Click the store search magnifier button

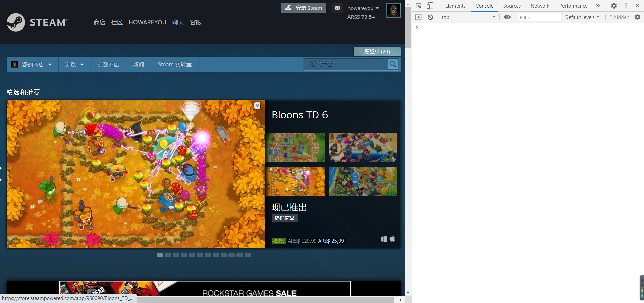(x=393, y=64)
